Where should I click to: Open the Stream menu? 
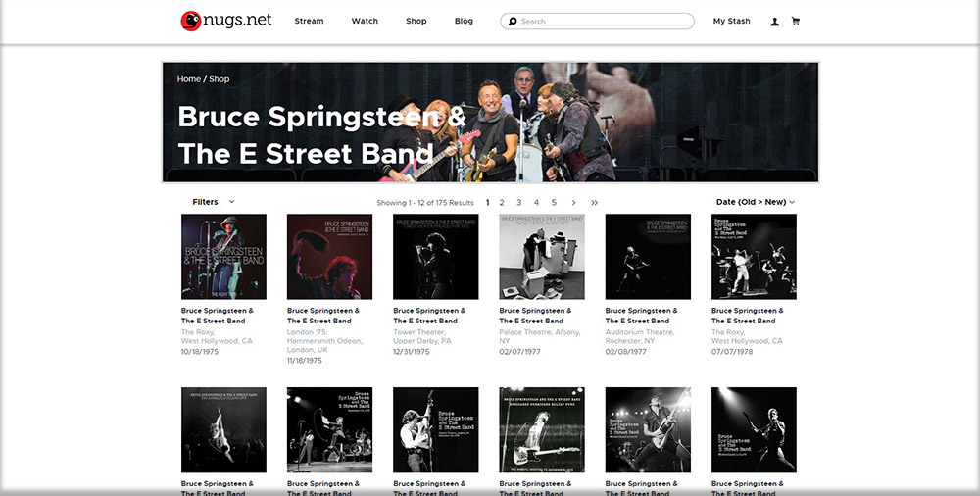[x=309, y=22]
